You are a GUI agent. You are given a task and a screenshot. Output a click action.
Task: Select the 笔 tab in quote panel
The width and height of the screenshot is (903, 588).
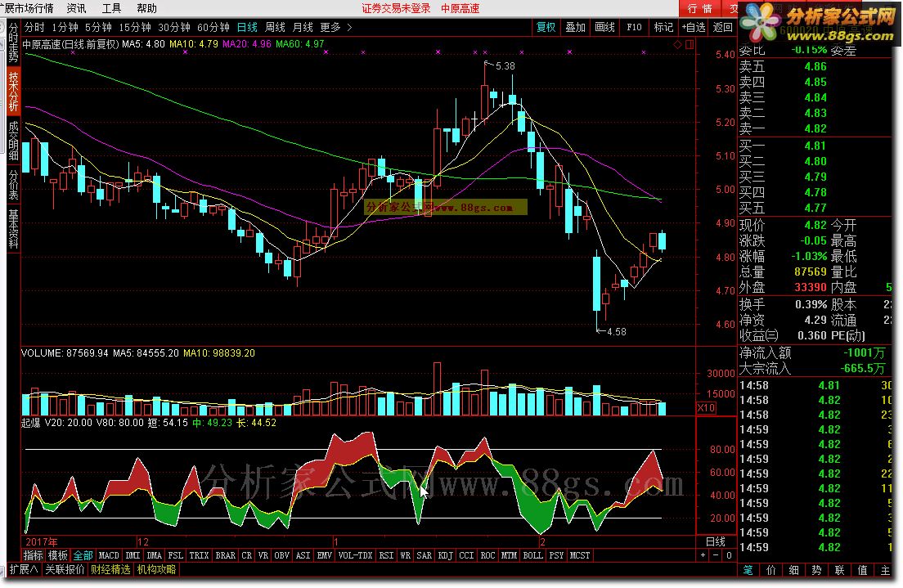point(748,571)
